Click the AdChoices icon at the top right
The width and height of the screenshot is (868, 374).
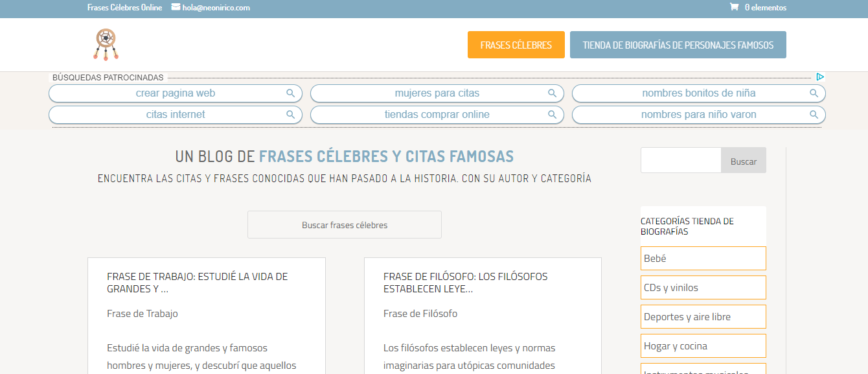(x=821, y=76)
